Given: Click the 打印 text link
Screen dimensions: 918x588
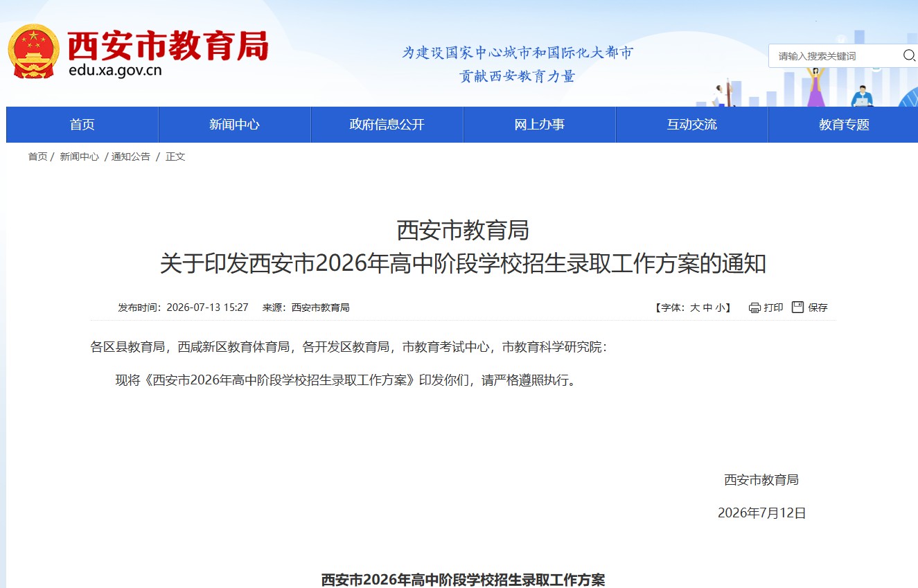Looking at the screenshot, I should 773,308.
